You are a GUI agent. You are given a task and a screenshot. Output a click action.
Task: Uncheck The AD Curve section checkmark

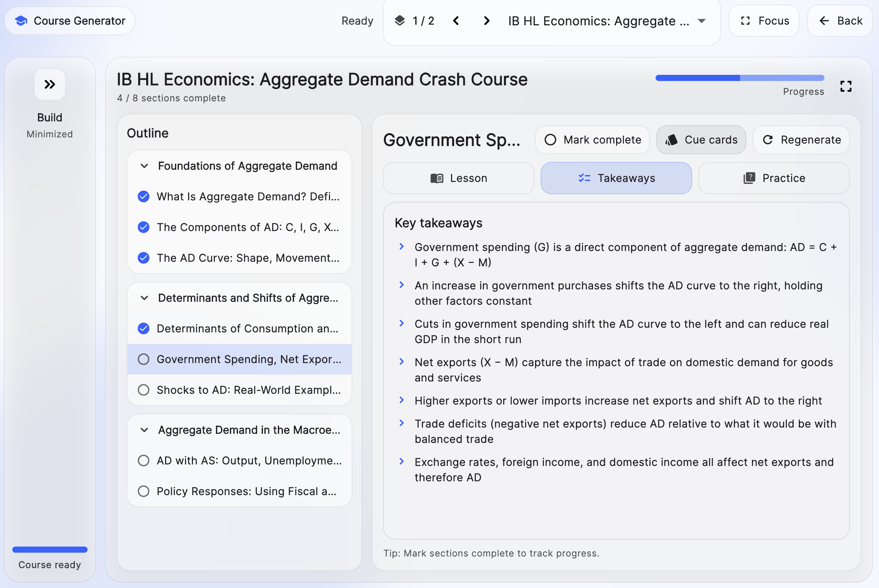click(144, 258)
